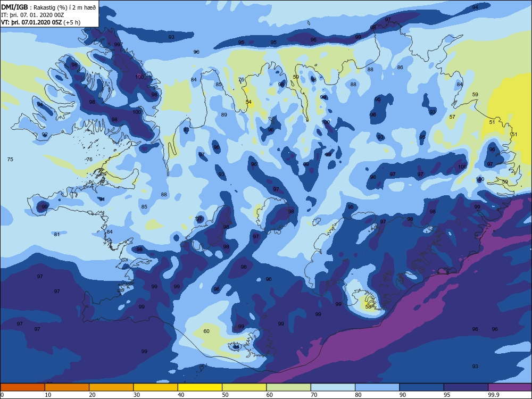
Task: Select the medium blue 80–90 legend swatch
Action: click(x=377, y=387)
